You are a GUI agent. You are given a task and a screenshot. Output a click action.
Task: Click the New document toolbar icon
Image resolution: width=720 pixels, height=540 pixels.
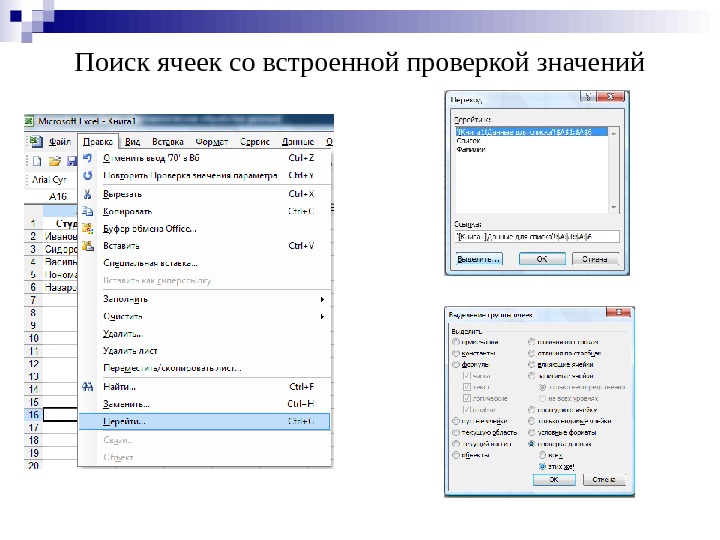(x=37, y=161)
